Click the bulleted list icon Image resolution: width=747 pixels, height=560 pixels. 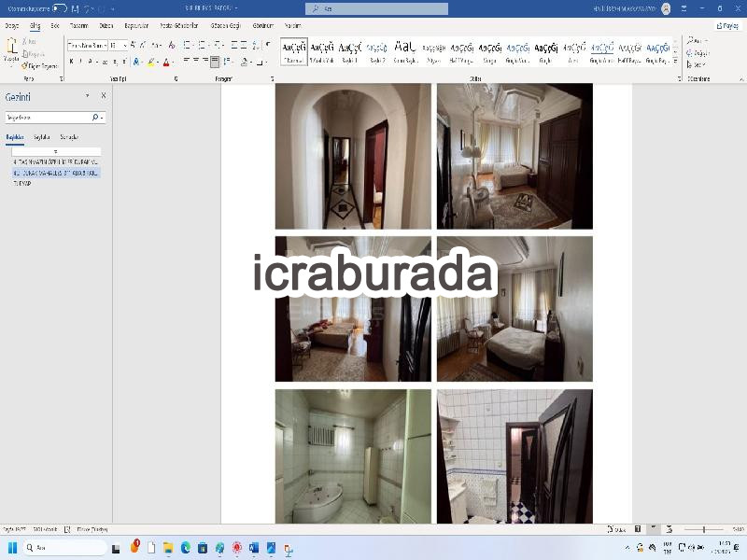coord(187,45)
